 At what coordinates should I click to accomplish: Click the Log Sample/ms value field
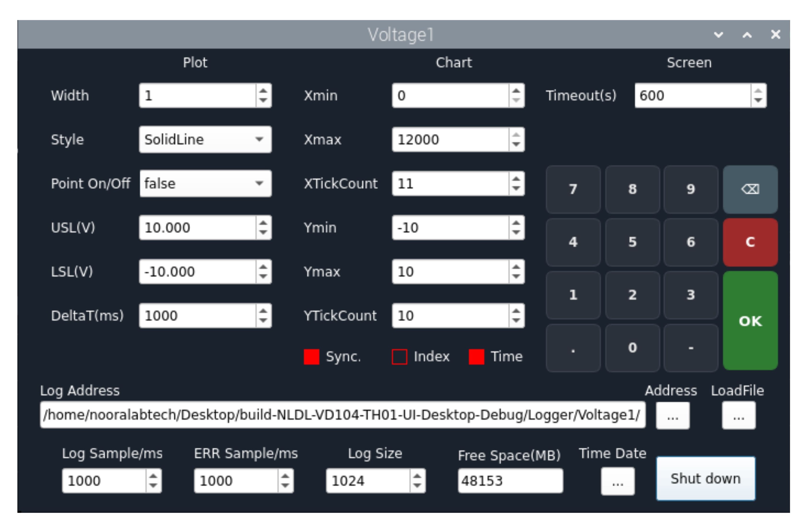pyautogui.click(x=104, y=481)
